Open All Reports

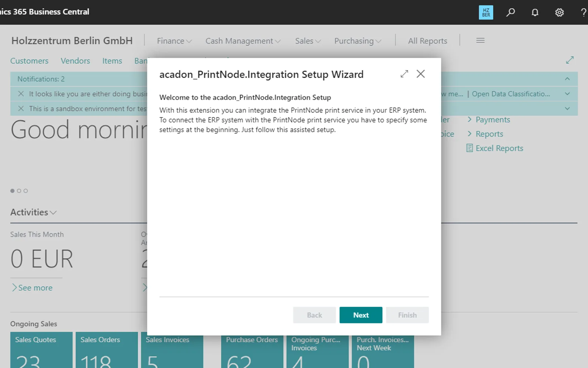[x=427, y=41]
